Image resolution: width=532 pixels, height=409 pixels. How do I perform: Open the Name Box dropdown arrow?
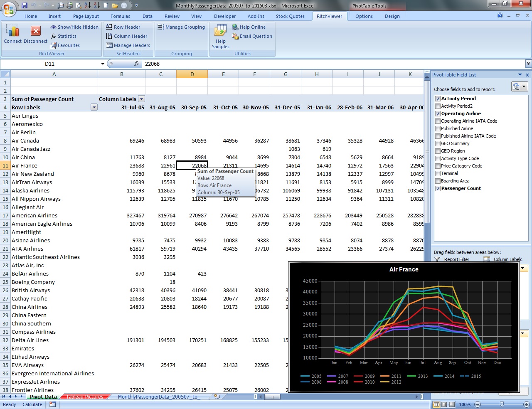pos(103,64)
